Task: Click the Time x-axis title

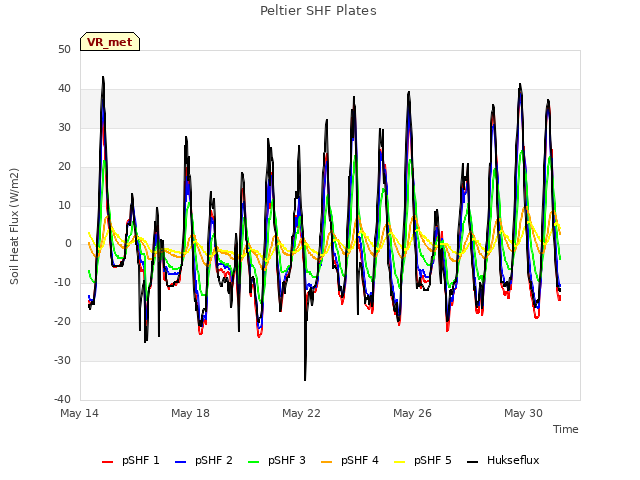Action: pyautogui.click(x=566, y=429)
